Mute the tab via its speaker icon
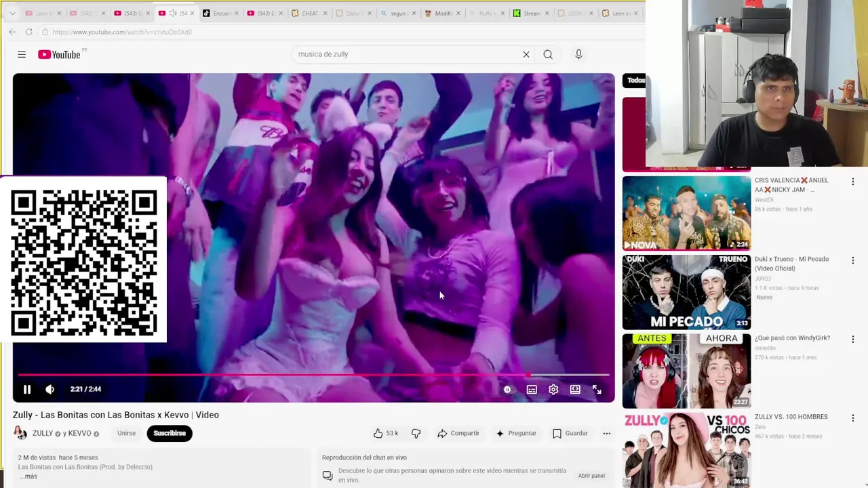The width and height of the screenshot is (868, 488). 173,13
